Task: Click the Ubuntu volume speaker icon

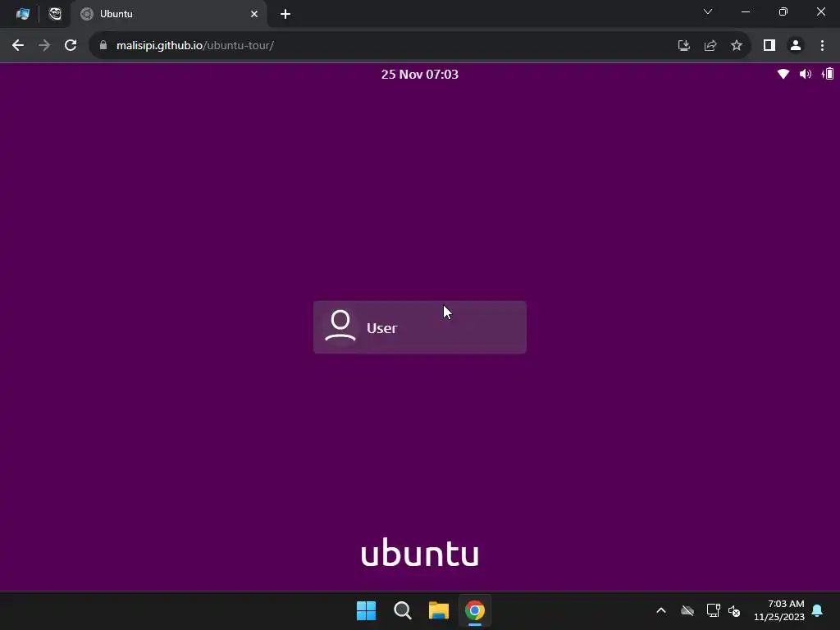Action: click(x=806, y=74)
